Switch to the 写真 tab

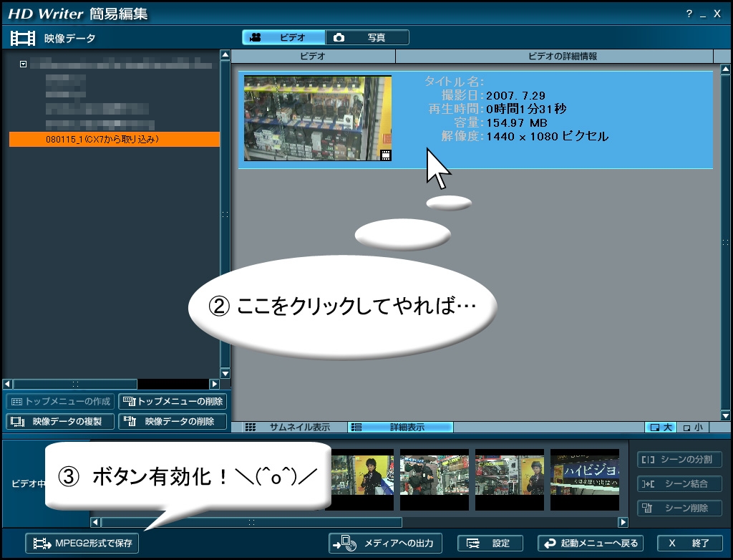coord(367,37)
